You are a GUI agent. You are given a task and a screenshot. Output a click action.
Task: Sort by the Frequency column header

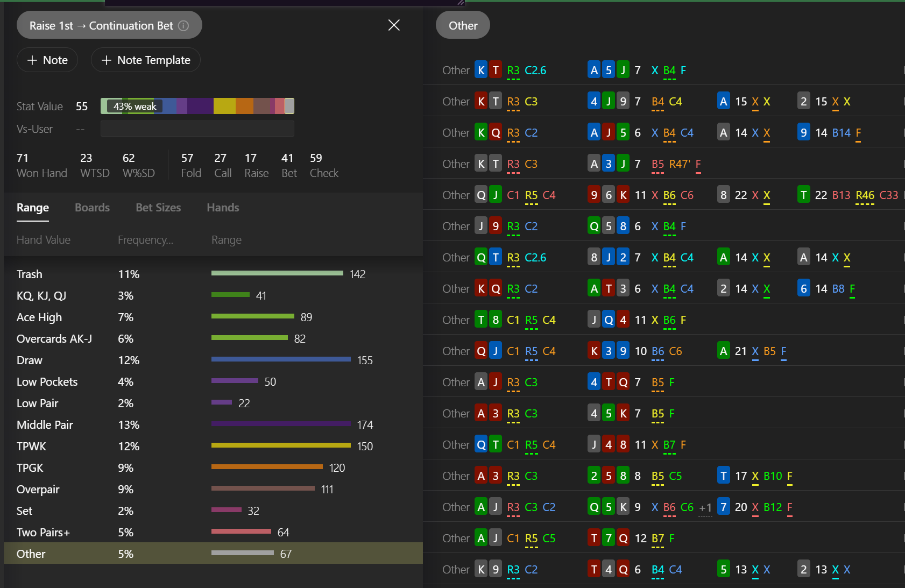(x=145, y=240)
